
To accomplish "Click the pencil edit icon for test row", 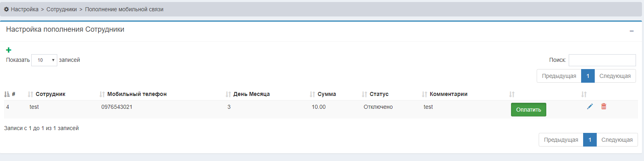I will click(x=590, y=106).
